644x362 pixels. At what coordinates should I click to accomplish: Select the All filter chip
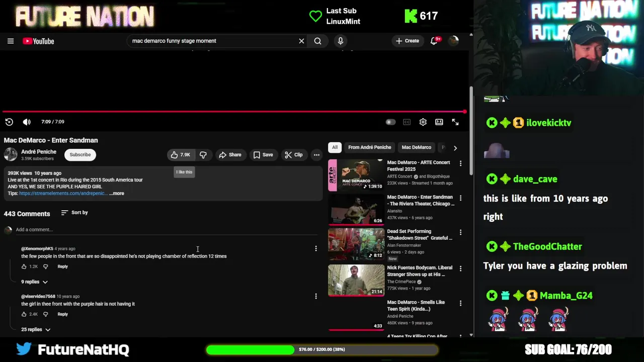pos(335,147)
